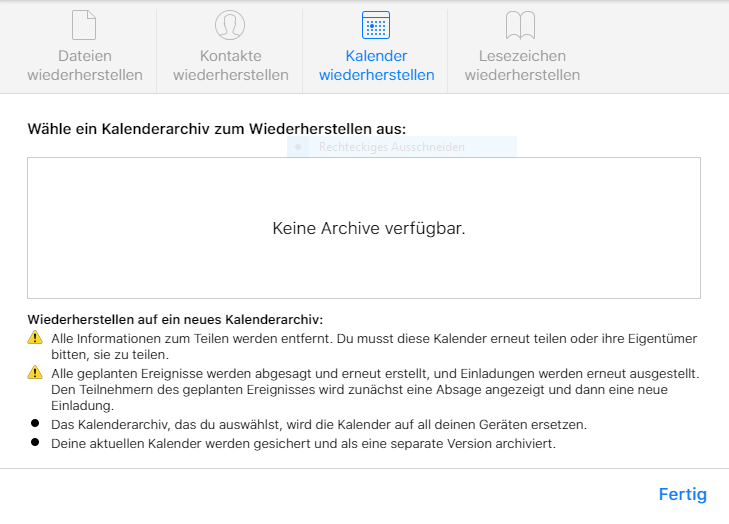This screenshot has height=524, width=729.
Task: Switch to the 'Dateien wiederherstellen' tab label
Action: click(x=85, y=66)
